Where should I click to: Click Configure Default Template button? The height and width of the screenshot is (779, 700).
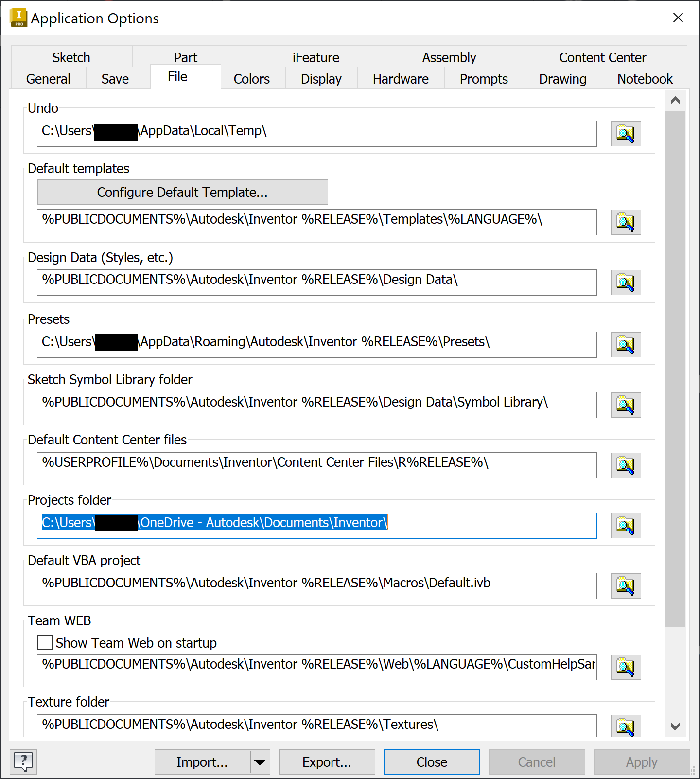(183, 192)
